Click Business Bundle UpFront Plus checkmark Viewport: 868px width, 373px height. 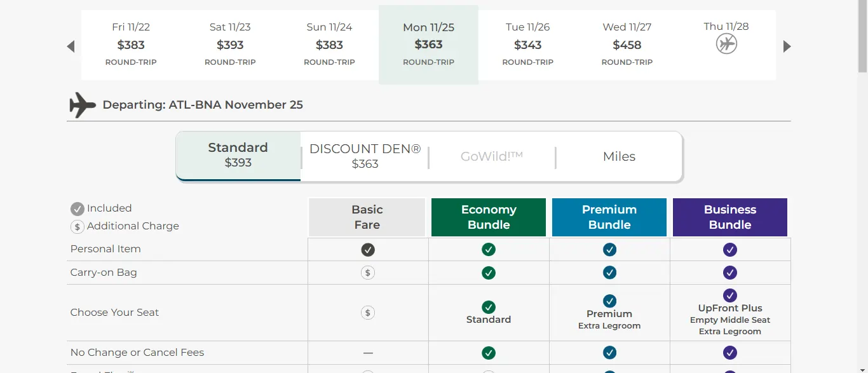pyautogui.click(x=730, y=295)
